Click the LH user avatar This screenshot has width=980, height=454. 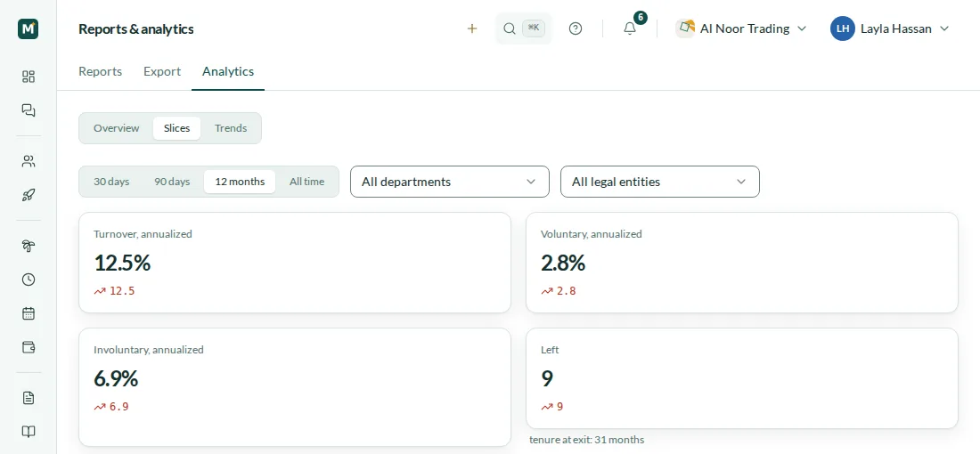pyautogui.click(x=843, y=28)
